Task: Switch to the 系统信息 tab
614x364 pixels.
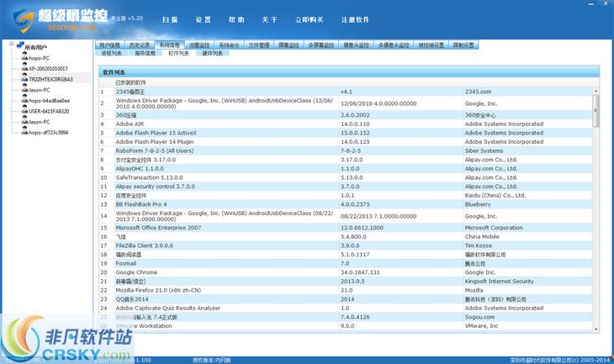Action: tap(169, 45)
